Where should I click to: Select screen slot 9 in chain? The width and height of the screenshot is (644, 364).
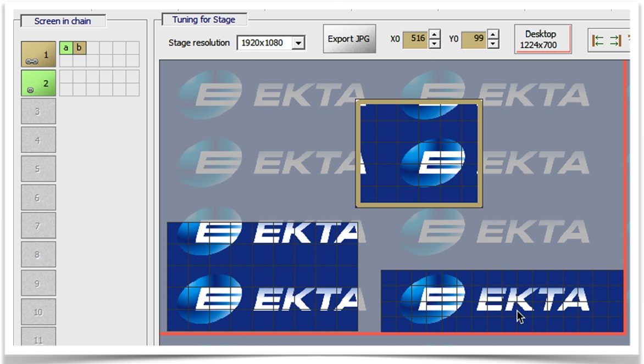38,283
